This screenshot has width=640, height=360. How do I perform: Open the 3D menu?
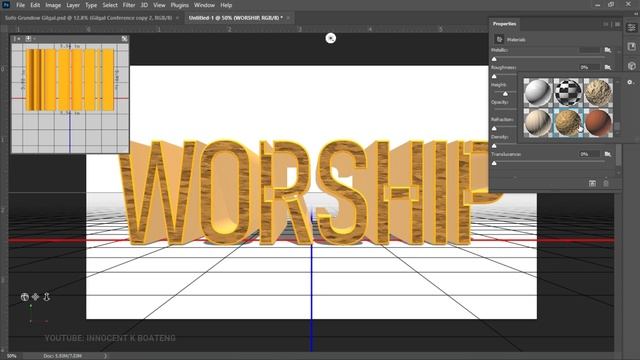point(144,5)
